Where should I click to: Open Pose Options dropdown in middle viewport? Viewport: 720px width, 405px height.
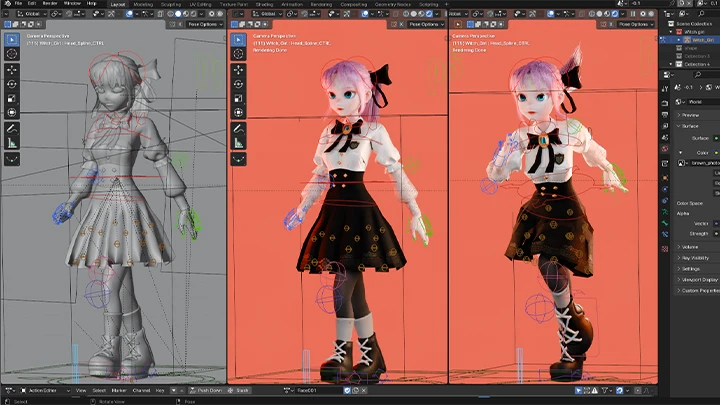426,24
